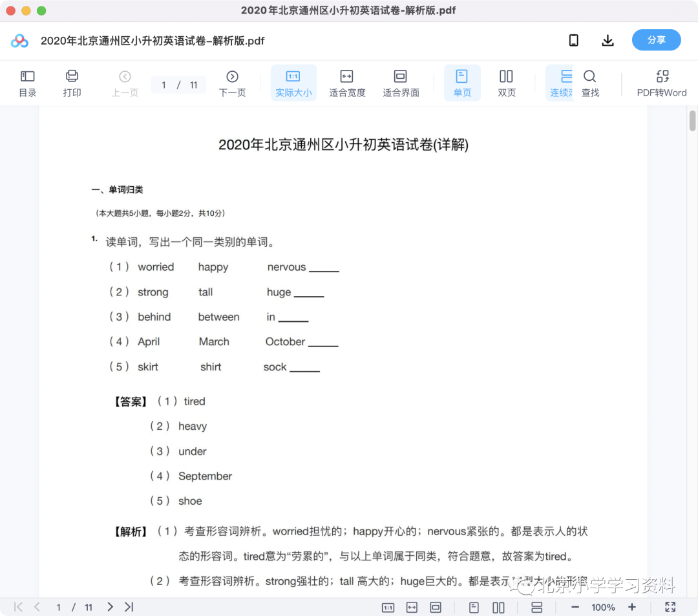The height and width of the screenshot is (616, 698).
Task: Click the word 'October' in question 4
Action: coord(286,342)
